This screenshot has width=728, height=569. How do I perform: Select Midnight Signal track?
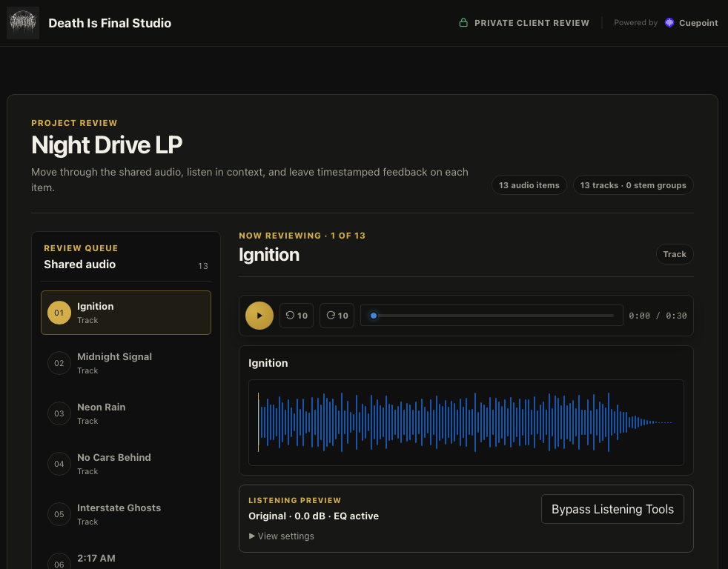click(x=126, y=363)
